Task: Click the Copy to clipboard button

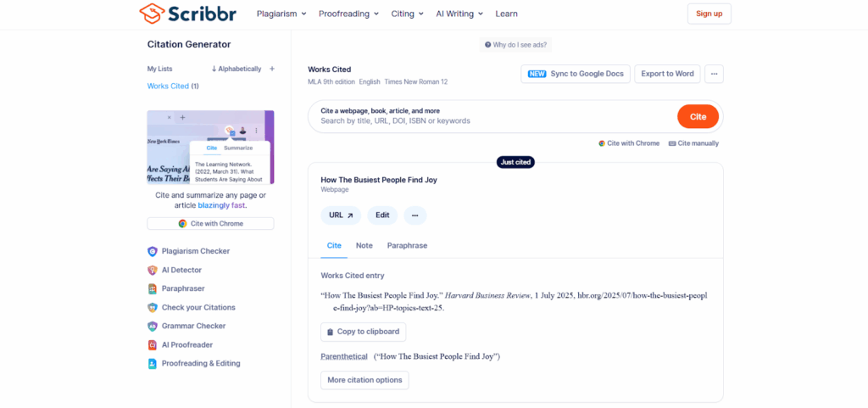Action: (x=363, y=333)
